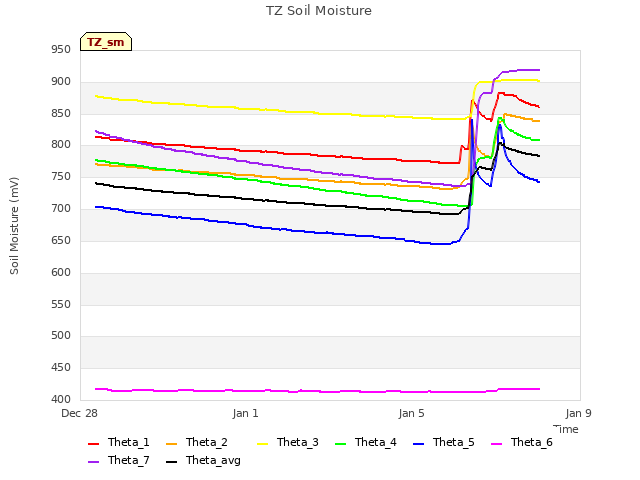Image resolution: width=640 pixels, height=480 pixels.
Task: Click the green Theta_4 legend swatch
Action: (x=340, y=444)
